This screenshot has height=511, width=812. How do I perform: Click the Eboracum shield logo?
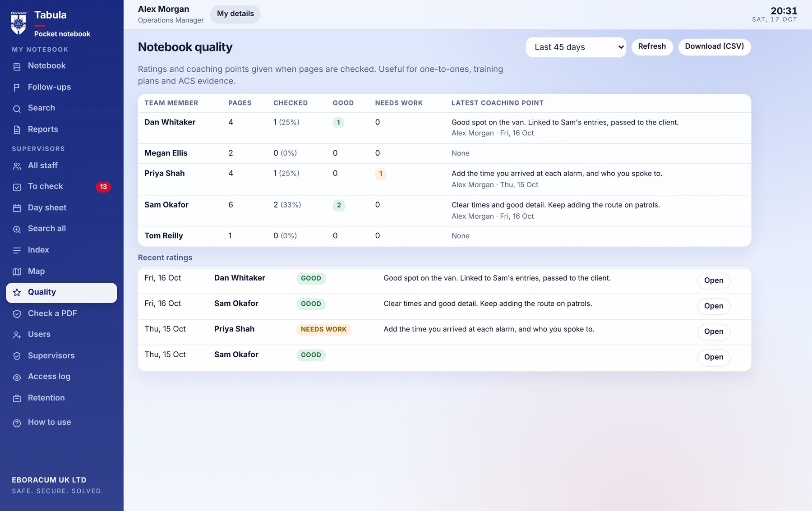click(x=18, y=23)
